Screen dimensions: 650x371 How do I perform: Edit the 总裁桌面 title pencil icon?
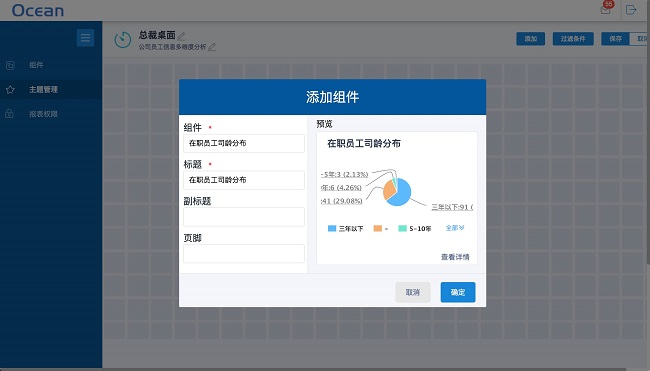click(181, 36)
